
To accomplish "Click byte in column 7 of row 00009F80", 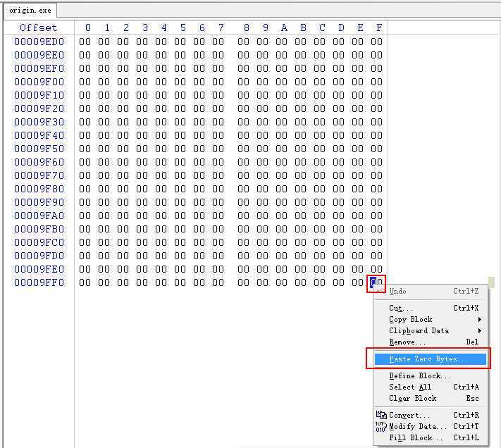I will point(218,189).
